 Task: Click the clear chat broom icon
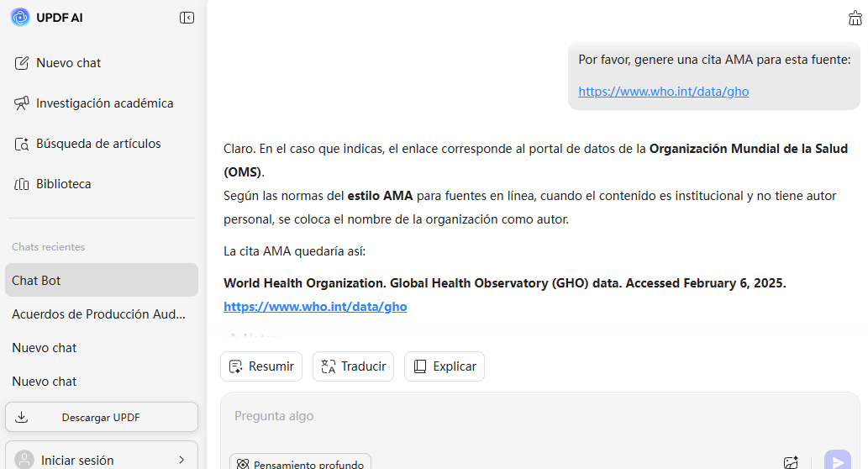click(x=855, y=18)
